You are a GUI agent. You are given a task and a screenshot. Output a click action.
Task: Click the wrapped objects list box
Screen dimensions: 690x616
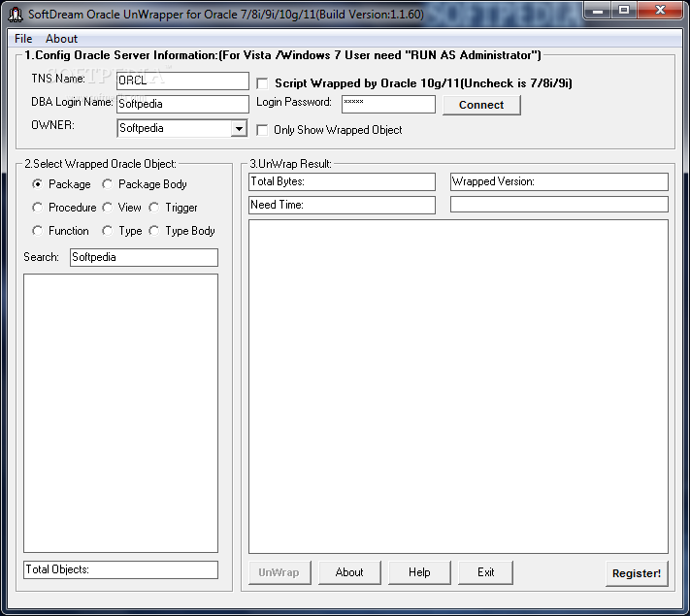point(120,413)
